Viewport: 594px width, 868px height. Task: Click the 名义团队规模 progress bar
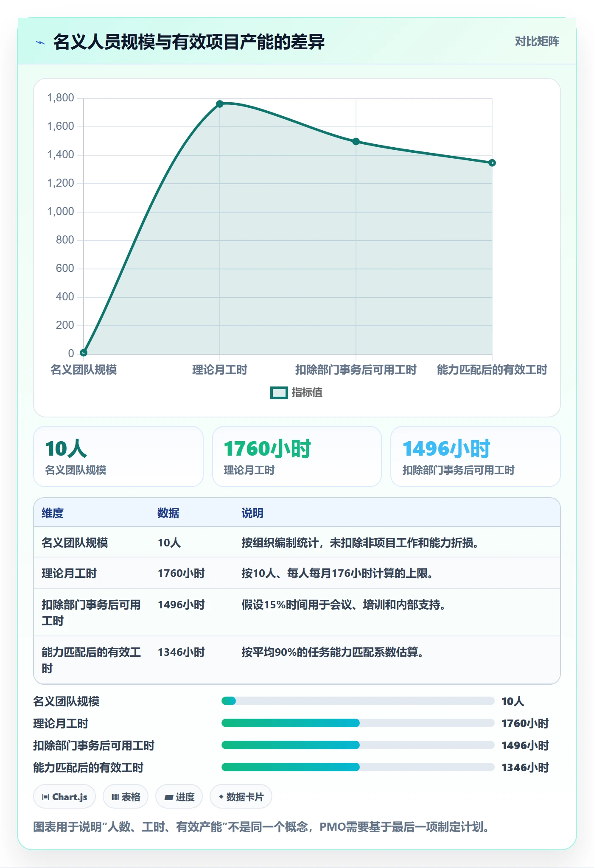tap(358, 701)
